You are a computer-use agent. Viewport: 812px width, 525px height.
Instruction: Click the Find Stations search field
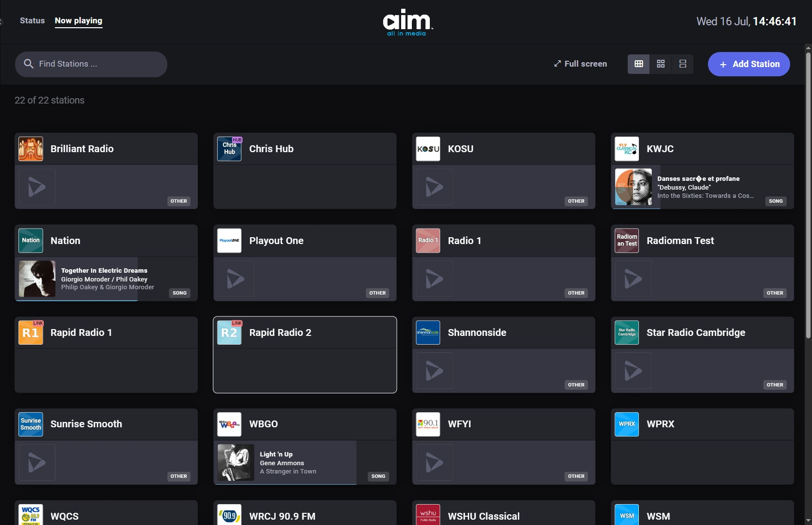(x=91, y=64)
